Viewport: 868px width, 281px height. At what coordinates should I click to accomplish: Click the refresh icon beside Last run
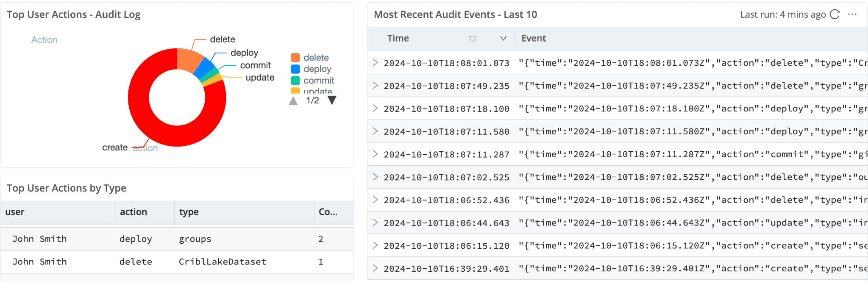point(835,14)
